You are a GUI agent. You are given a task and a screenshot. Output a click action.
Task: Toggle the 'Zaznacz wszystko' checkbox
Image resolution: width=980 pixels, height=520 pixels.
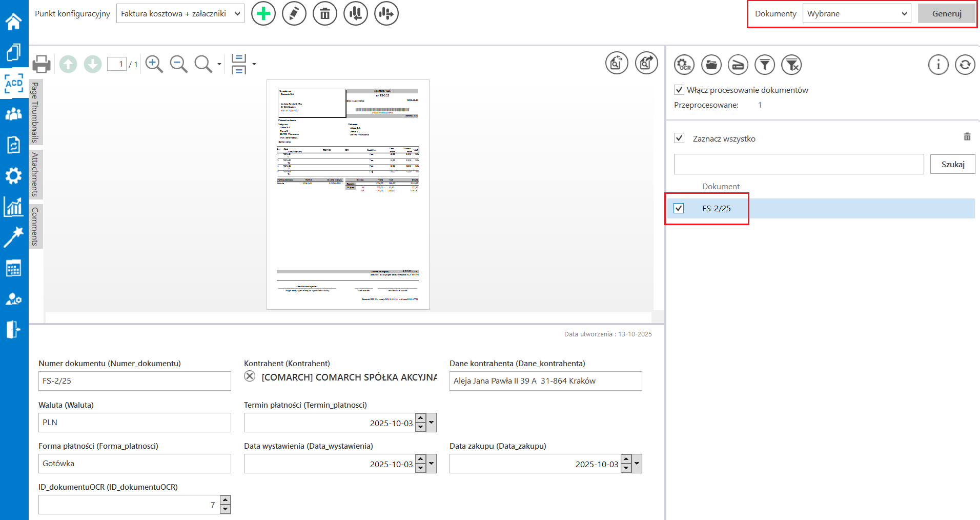pos(679,138)
